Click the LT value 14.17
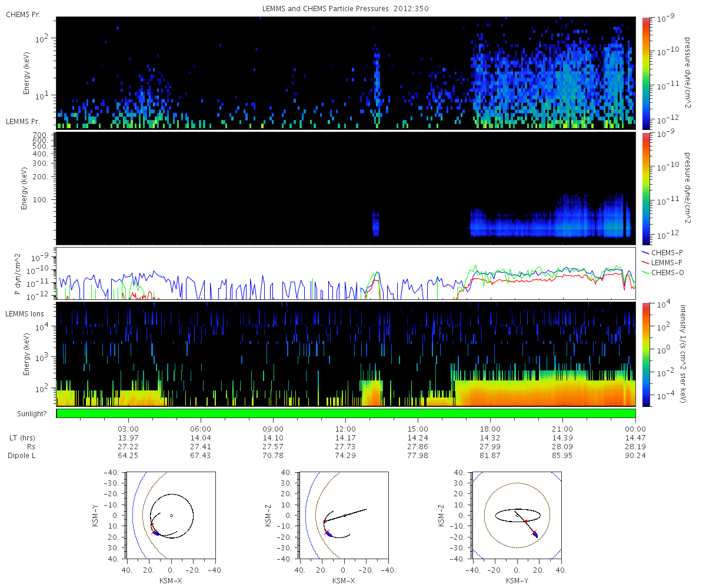The width and height of the screenshot is (706, 588). pos(345,438)
